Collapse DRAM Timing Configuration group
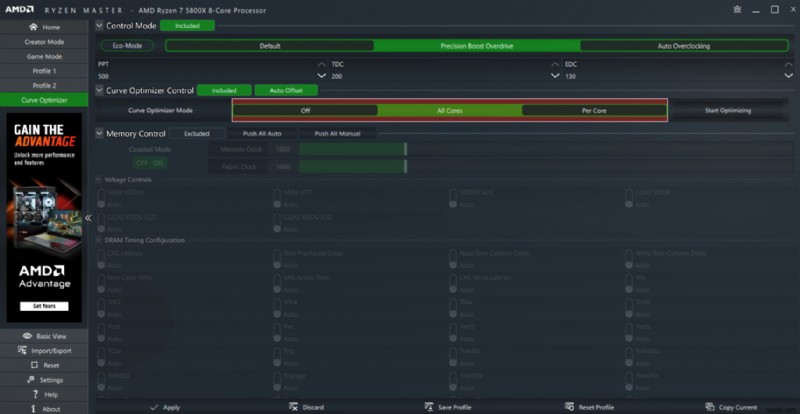Viewport: 800px width, 414px height. (x=98, y=240)
